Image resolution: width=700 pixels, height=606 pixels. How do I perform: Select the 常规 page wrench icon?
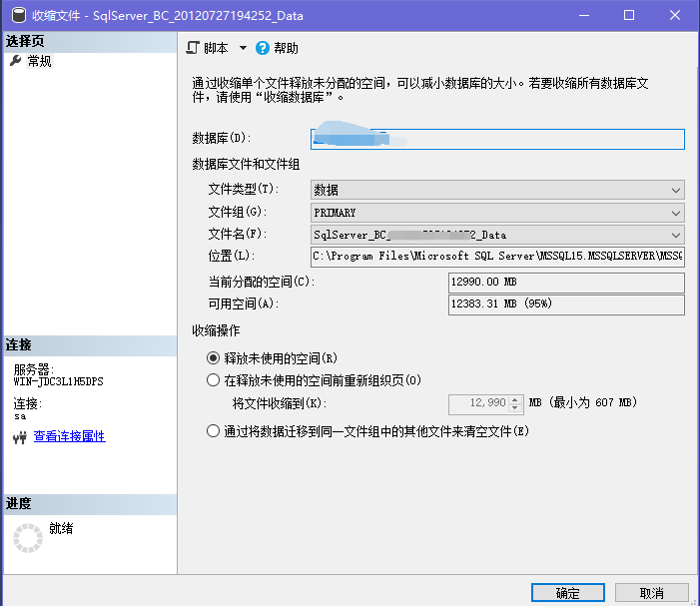point(15,61)
